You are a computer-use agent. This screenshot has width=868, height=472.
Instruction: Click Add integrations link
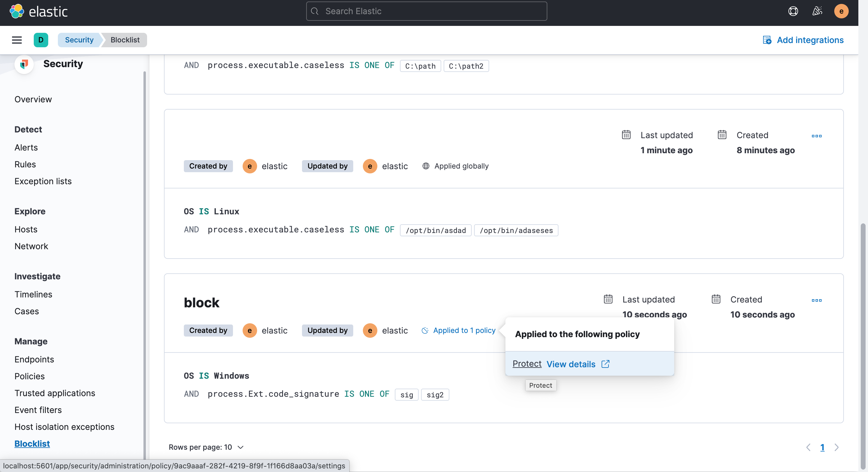tap(803, 40)
